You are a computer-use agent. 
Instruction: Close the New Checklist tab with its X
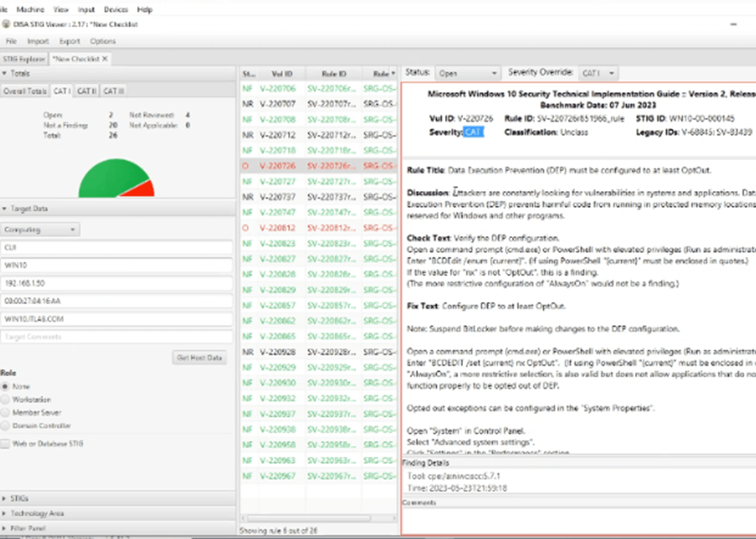(x=104, y=59)
